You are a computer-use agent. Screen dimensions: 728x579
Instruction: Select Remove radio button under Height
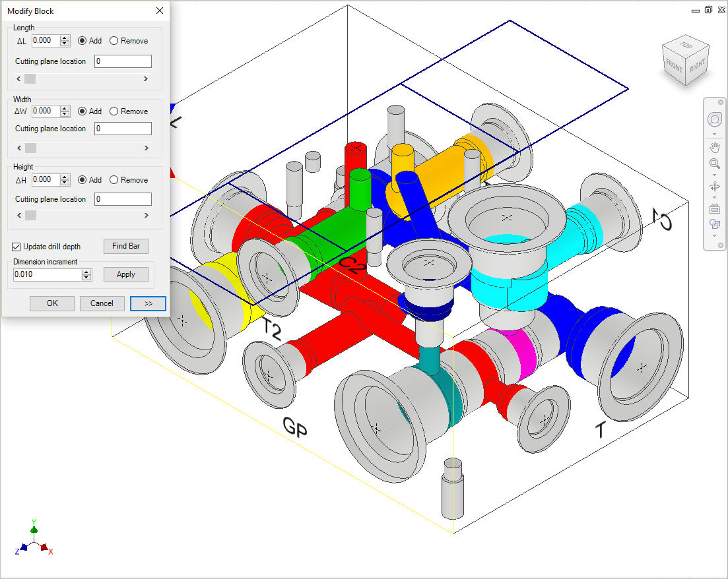click(x=114, y=180)
